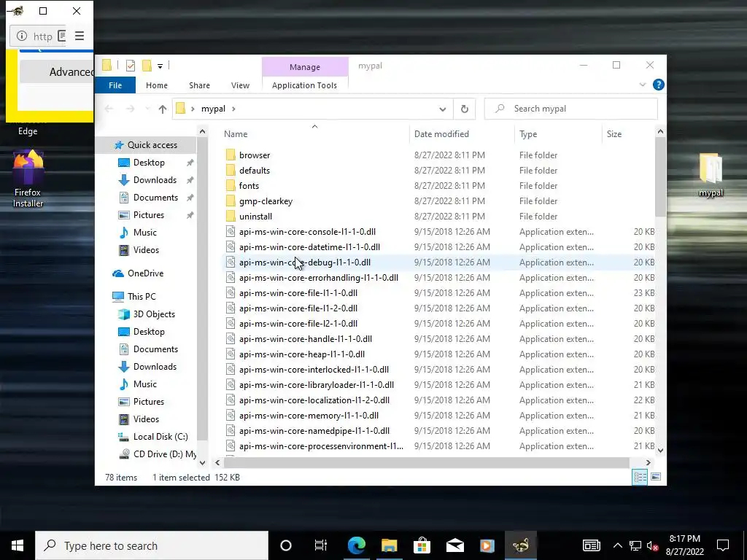This screenshot has height=560, width=747.
Task: Switch to large thumbnails view icon
Action: tap(656, 477)
